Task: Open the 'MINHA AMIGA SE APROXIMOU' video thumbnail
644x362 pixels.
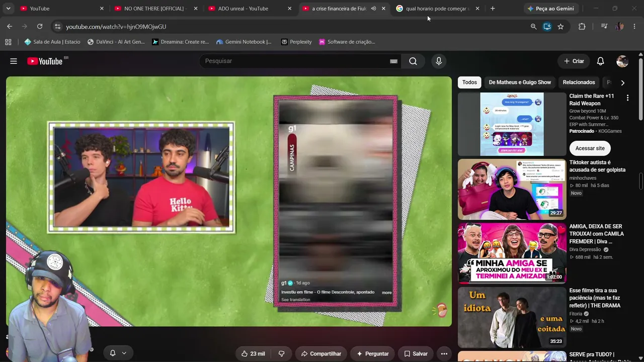Action: pyautogui.click(x=512, y=253)
